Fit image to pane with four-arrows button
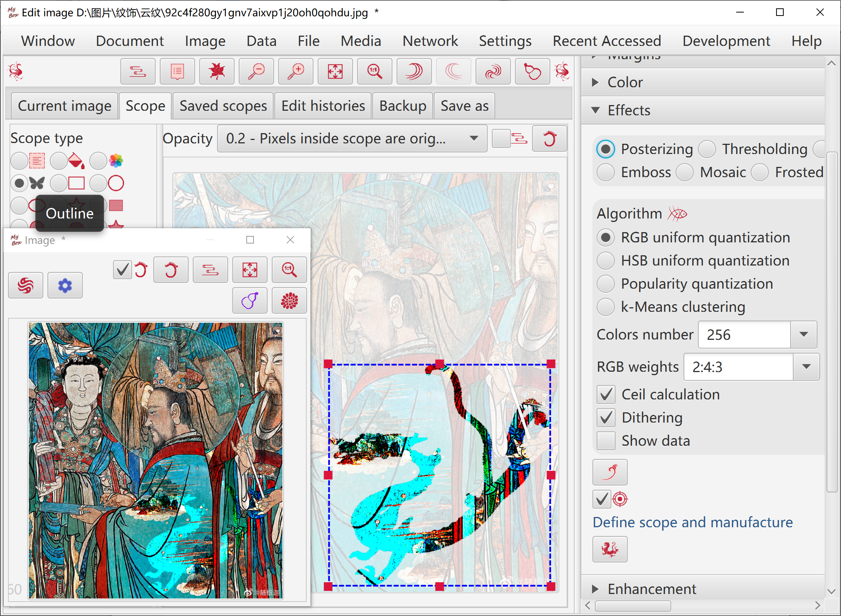 click(335, 71)
